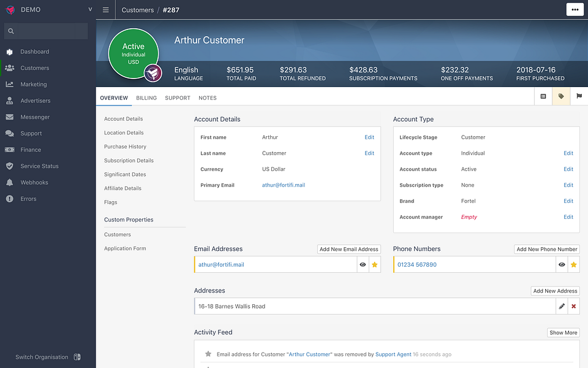
Task: Switch to the Billing tab
Action: 146,98
